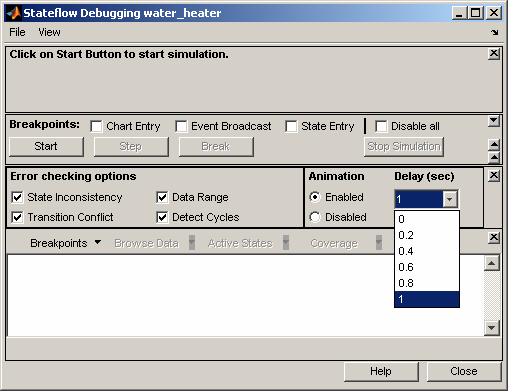Viewport: 508px width, 391px height.
Task: Click the down arrow beside the Disable all checkbox
Action: 494,121
